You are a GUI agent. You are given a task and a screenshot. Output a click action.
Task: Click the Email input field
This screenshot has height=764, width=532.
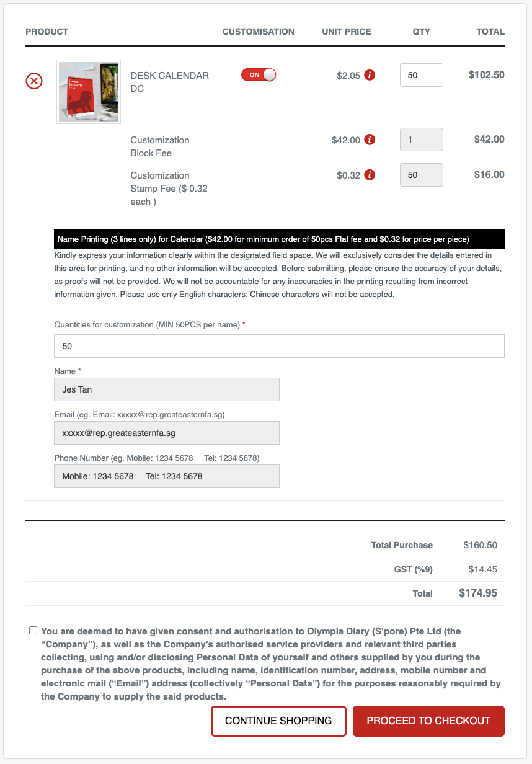(x=166, y=433)
